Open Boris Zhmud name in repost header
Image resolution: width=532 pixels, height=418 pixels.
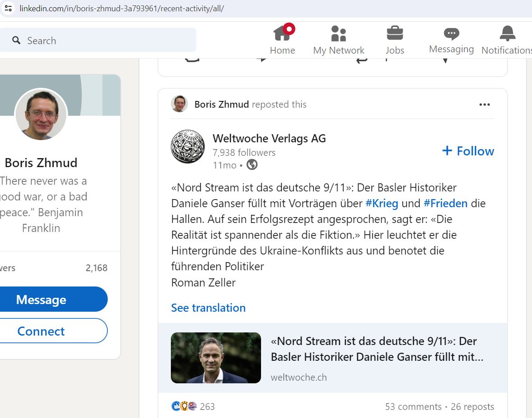click(221, 104)
